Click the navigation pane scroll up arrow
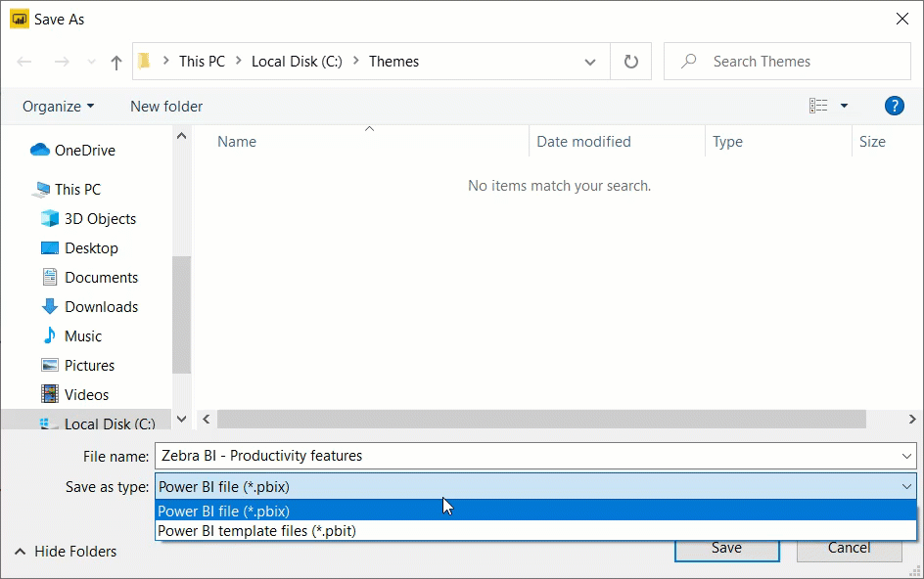 pos(181,136)
